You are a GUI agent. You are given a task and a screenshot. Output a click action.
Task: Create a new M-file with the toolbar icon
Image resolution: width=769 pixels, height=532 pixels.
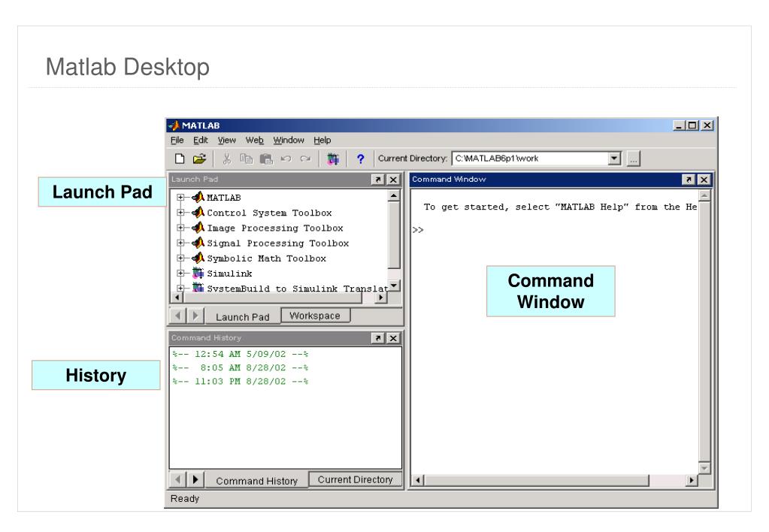[180, 159]
